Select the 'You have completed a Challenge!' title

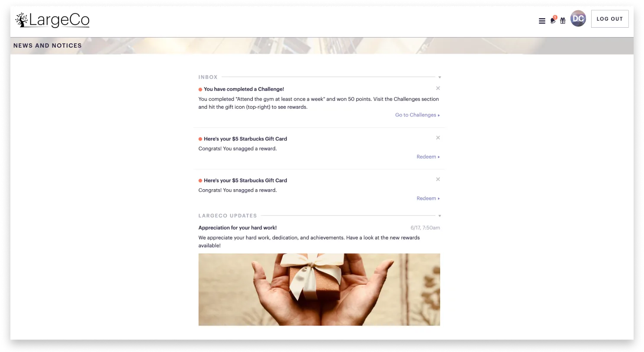click(244, 89)
